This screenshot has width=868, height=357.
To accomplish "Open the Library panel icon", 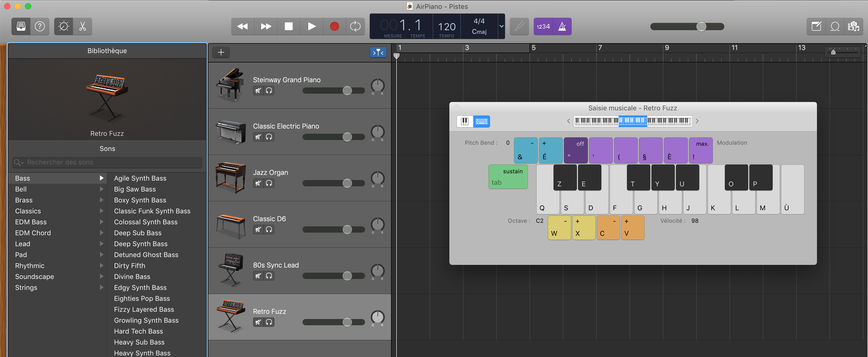I will [21, 26].
